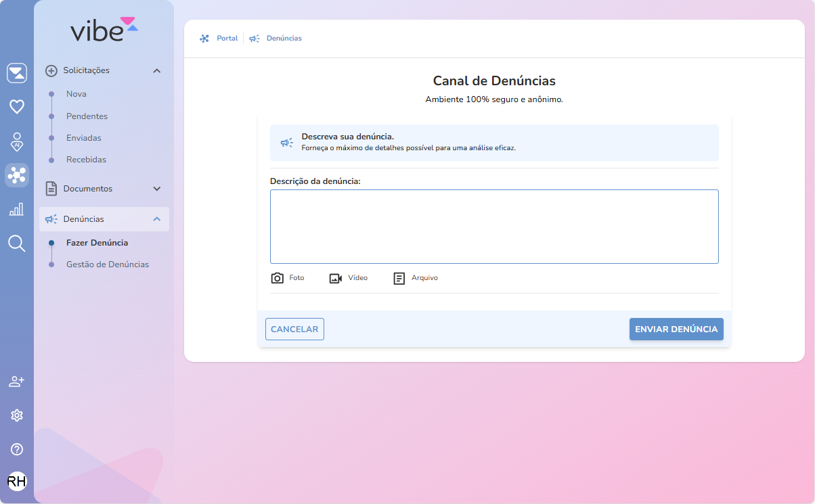Screen dimensions: 815x504
Task: Open Gestão de Denúncias menu item
Action: point(108,265)
